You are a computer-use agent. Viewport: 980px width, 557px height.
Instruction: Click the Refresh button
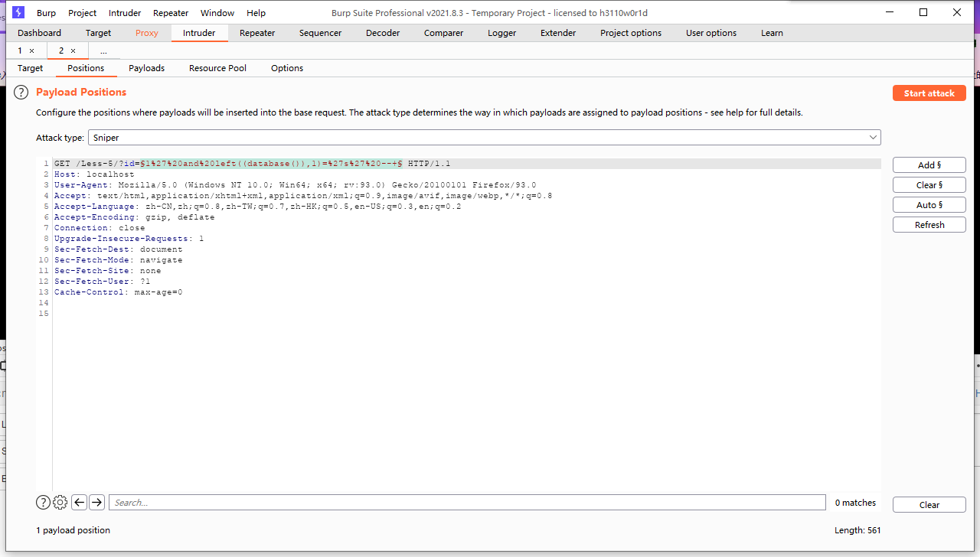[x=929, y=225]
